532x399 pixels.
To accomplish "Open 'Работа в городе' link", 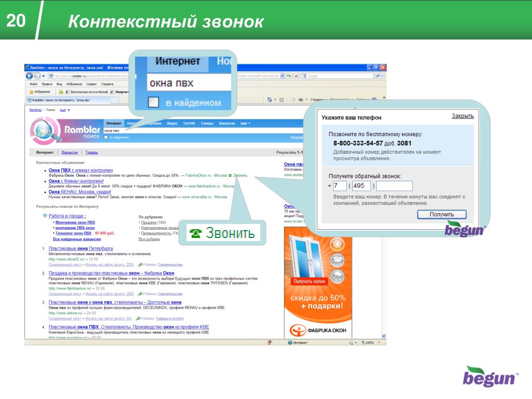I will (x=67, y=216).
